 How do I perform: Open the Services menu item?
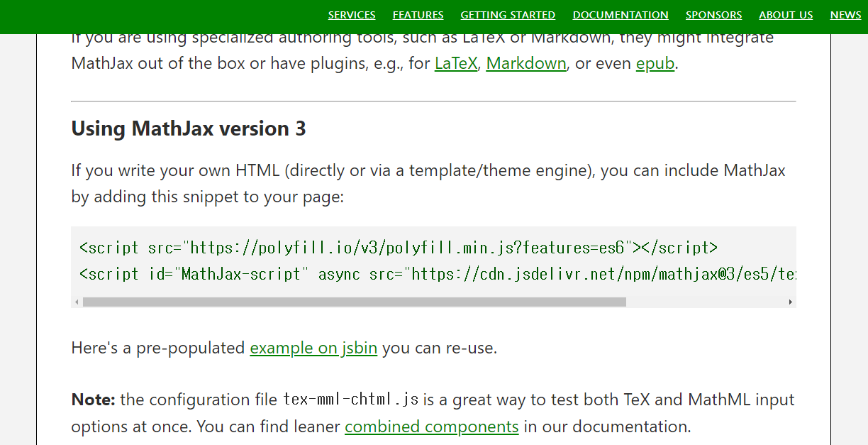click(352, 15)
